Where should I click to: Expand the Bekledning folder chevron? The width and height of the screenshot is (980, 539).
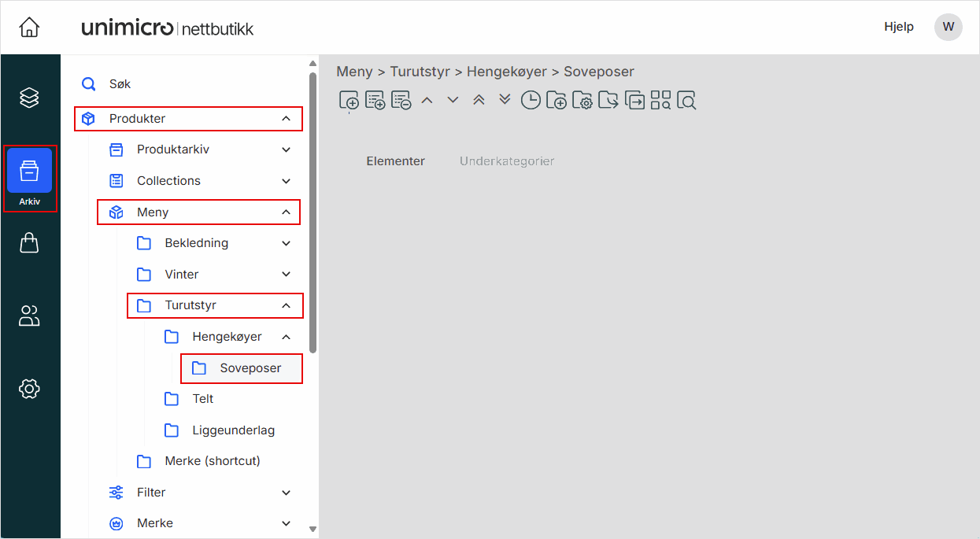[286, 243]
